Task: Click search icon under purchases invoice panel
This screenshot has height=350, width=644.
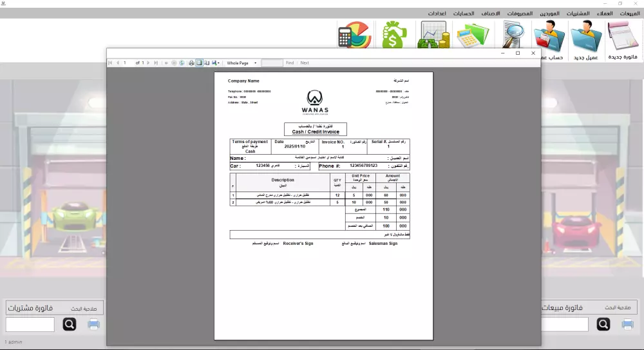Action: [x=70, y=324]
